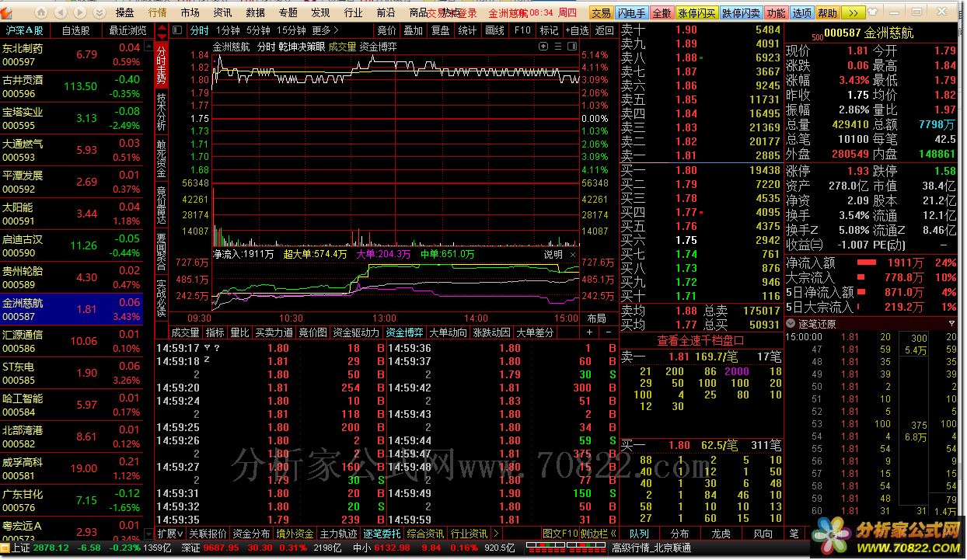Screen dimensions: 967x560
Task: Click the 叠加 toolbar button
Action: point(414,30)
